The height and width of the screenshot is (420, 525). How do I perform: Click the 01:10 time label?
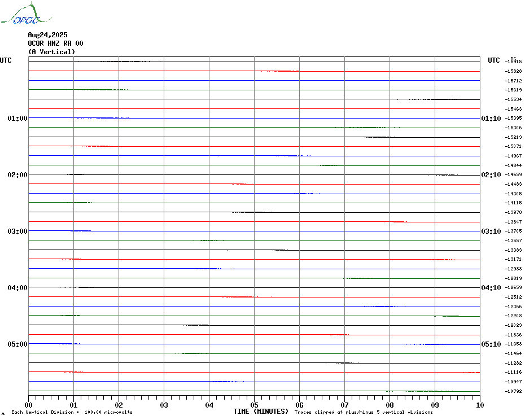(x=491, y=118)
